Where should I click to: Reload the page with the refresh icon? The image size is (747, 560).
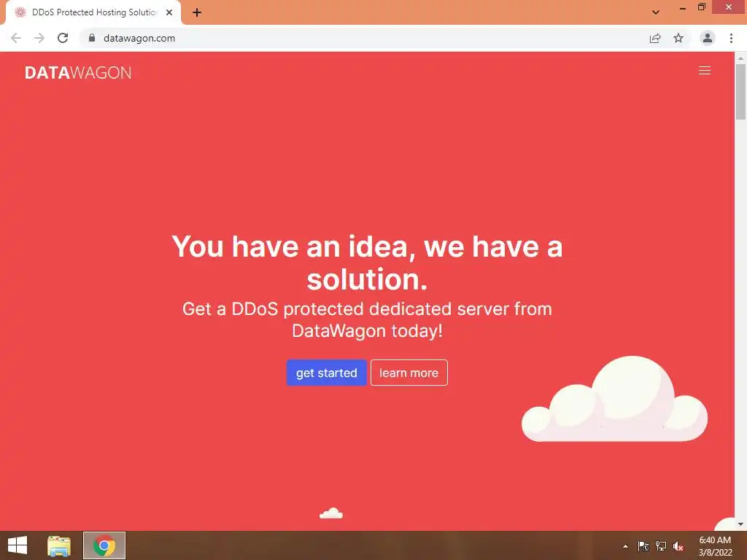[x=63, y=38]
